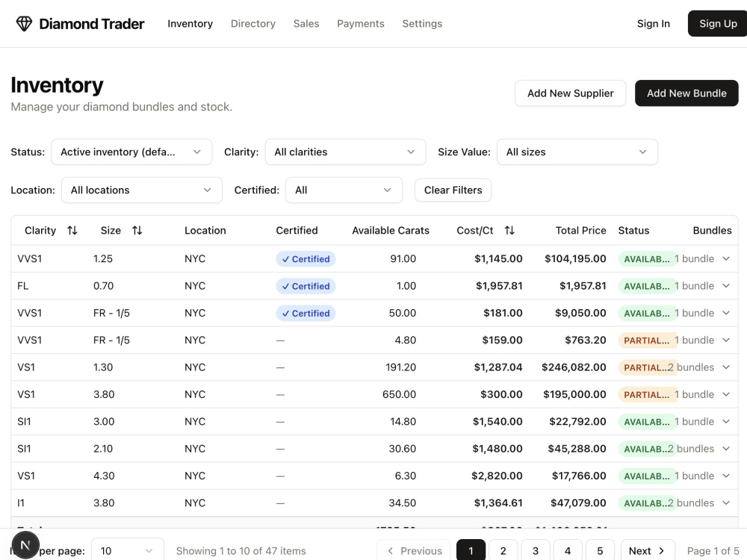This screenshot has height=560, width=747.
Task: Sort by Clarity using the arrows icon
Action: (72, 231)
